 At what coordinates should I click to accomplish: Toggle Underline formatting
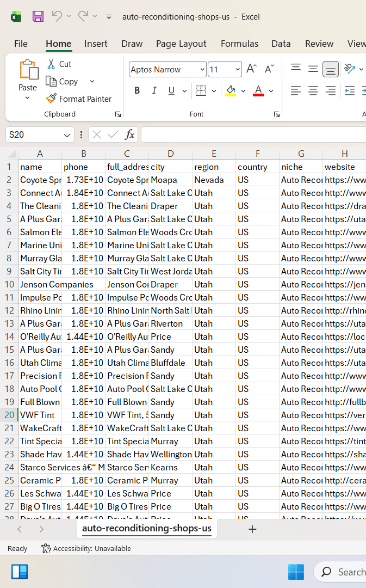[x=171, y=90]
